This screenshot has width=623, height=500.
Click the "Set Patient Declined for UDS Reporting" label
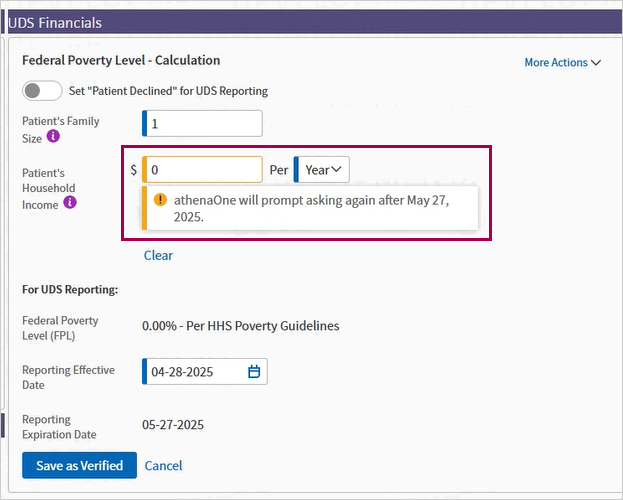[x=168, y=91]
